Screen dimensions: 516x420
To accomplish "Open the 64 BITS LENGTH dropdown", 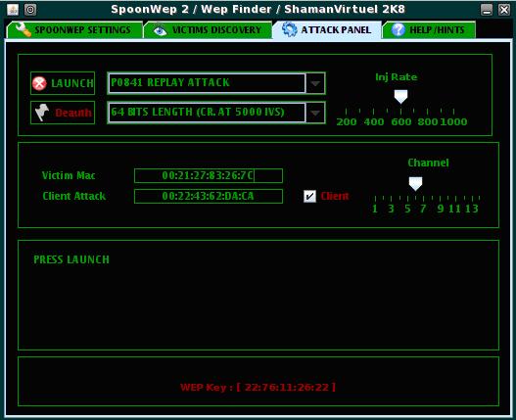I will [216, 113].
